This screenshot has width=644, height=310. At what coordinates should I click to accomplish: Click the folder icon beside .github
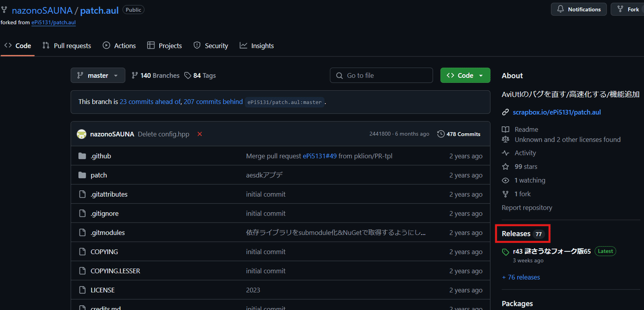(x=82, y=156)
